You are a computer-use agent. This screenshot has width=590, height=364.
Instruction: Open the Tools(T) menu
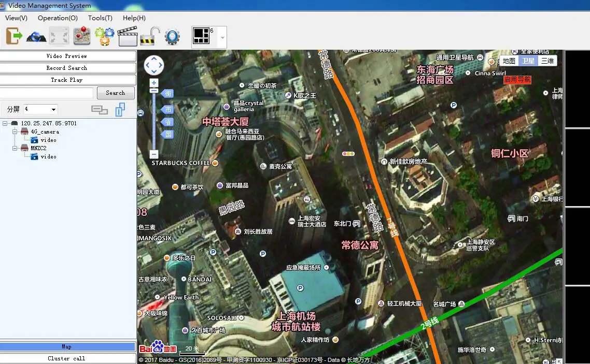[100, 18]
